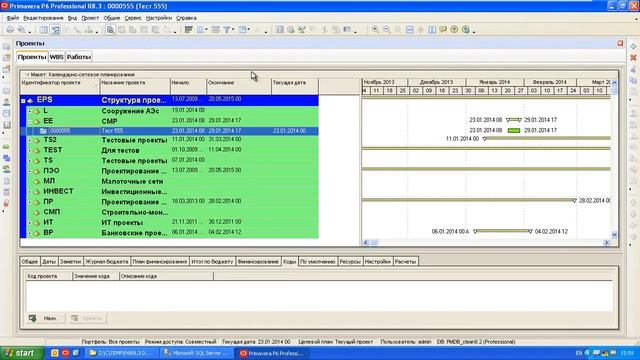Click the red X delete icon on right bar

(633, 58)
